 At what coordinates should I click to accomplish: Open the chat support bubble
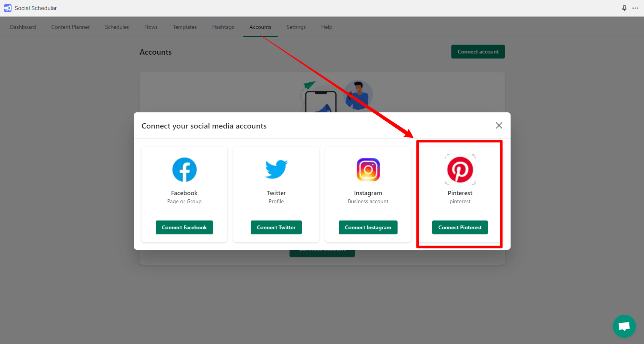pyautogui.click(x=624, y=326)
